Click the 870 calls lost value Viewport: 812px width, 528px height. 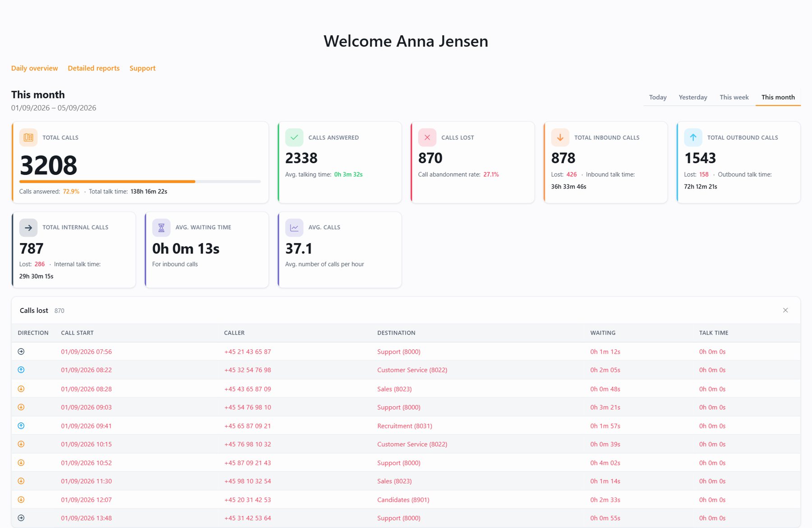430,158
